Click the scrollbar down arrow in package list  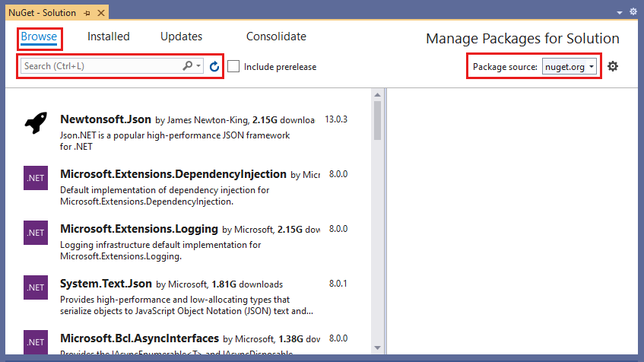377,348
